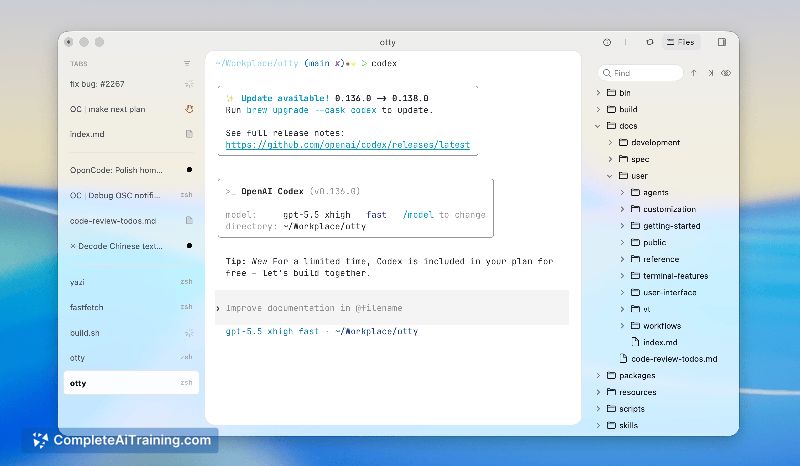Collapse the user folder chevron
The height and width of the screenshot is (466, 800).
pyautogui.click(x=610, y=176)
